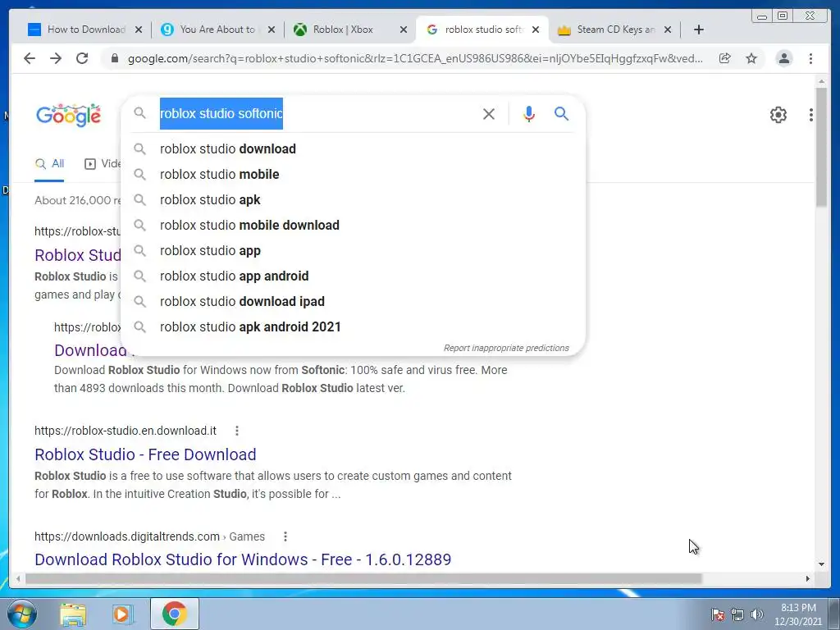Viewport: 840px width, 630px height.
Task: Open File Explorer from the taskbar
Action: point(72,614)
